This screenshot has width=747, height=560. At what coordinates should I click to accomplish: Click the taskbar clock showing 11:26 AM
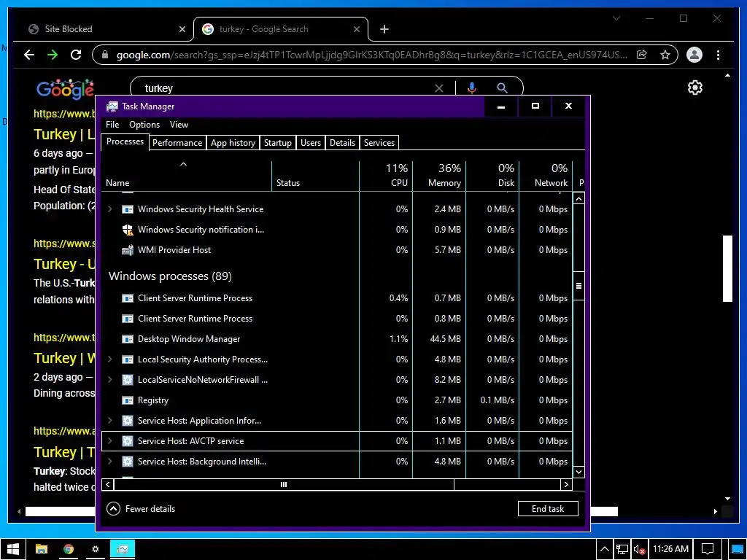[x=670, y=549]
